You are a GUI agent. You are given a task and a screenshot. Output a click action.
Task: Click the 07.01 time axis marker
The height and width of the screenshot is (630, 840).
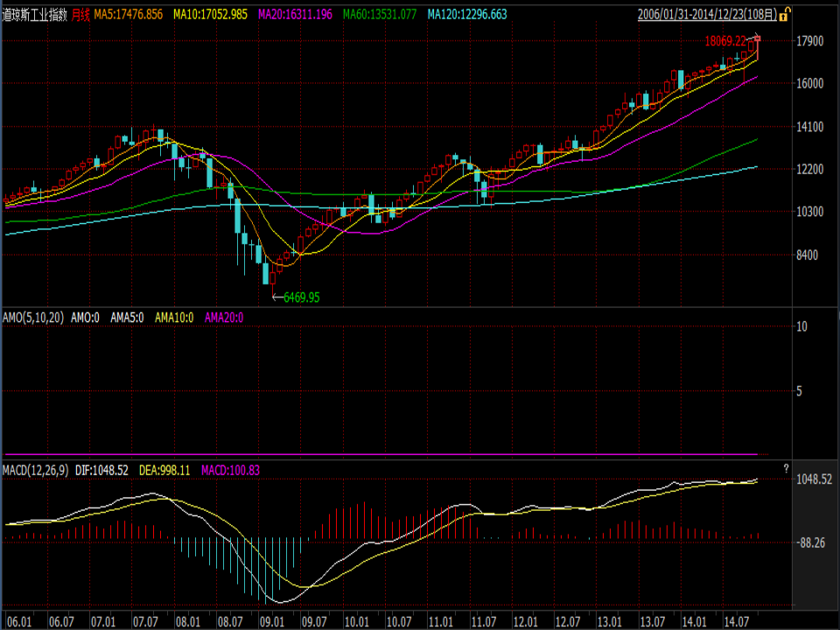tap(103, 622)
